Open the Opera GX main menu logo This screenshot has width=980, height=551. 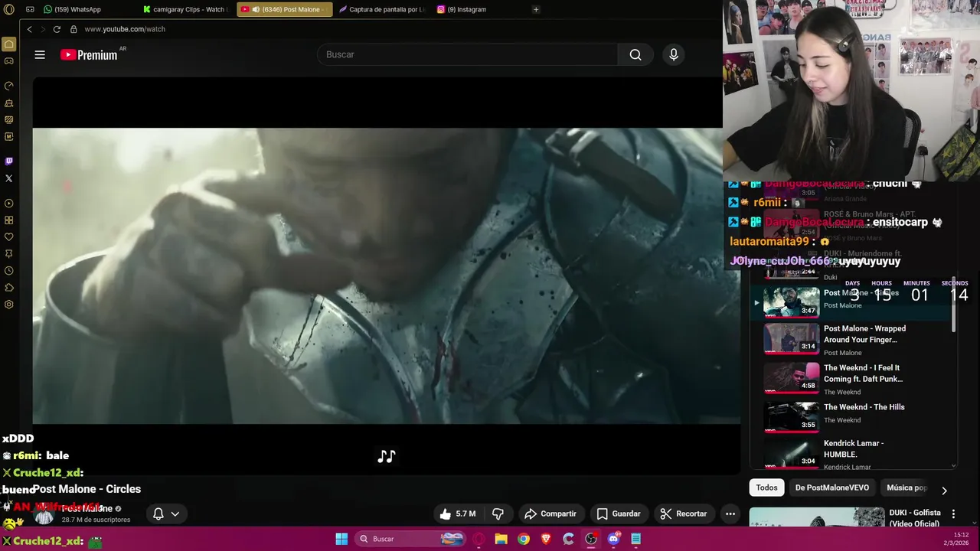tap(9, 9)
